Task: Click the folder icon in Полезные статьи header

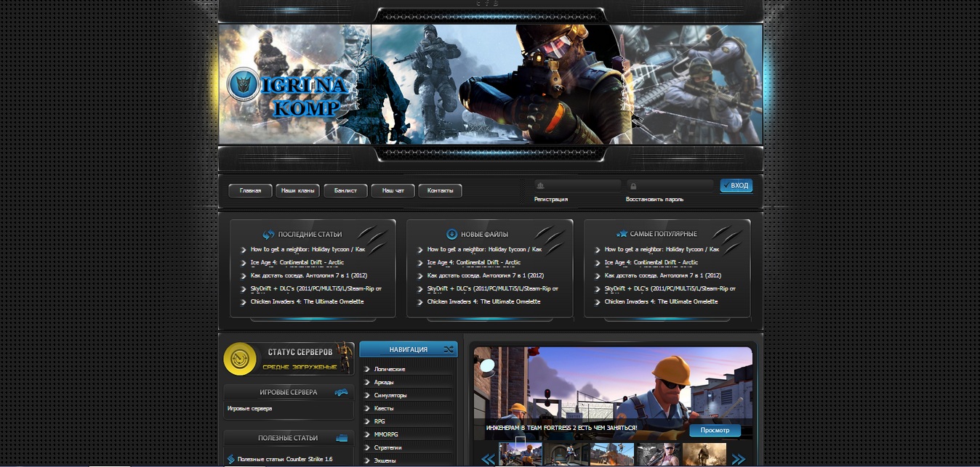Action: tap(342, 438)
